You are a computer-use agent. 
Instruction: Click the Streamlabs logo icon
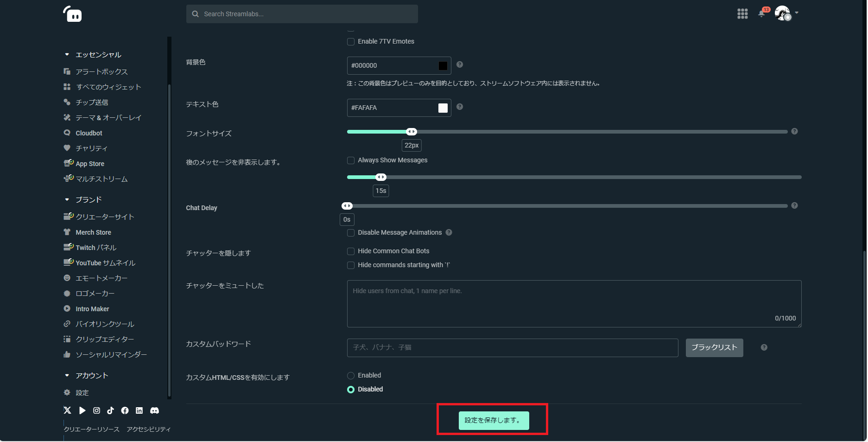pyautogui.click(x=72, y=14)
